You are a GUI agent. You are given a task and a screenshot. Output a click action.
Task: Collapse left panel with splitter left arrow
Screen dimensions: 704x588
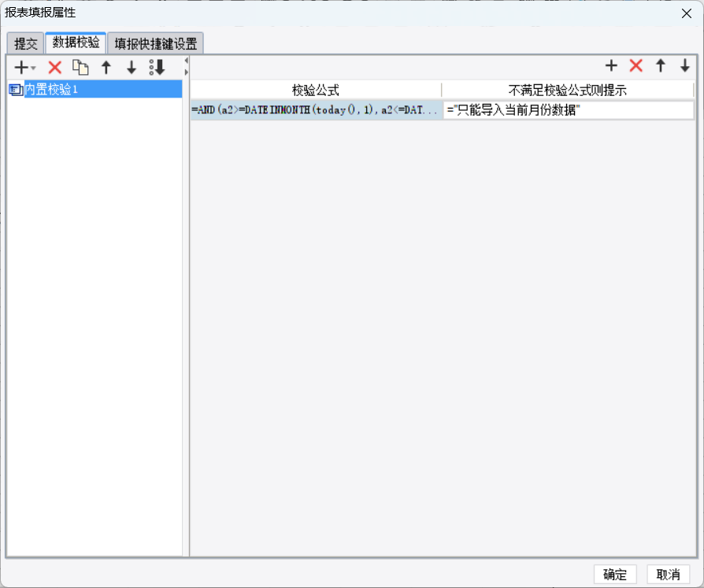coord(186,61)
